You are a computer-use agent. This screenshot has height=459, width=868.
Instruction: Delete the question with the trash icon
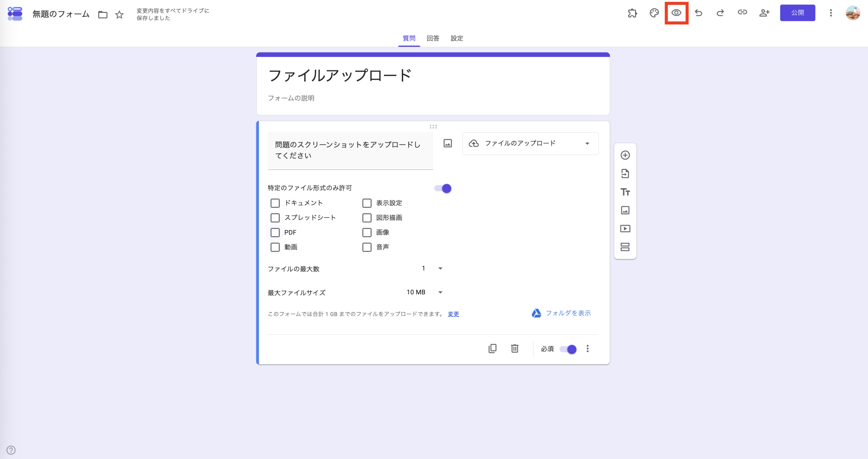pos(515,348)
